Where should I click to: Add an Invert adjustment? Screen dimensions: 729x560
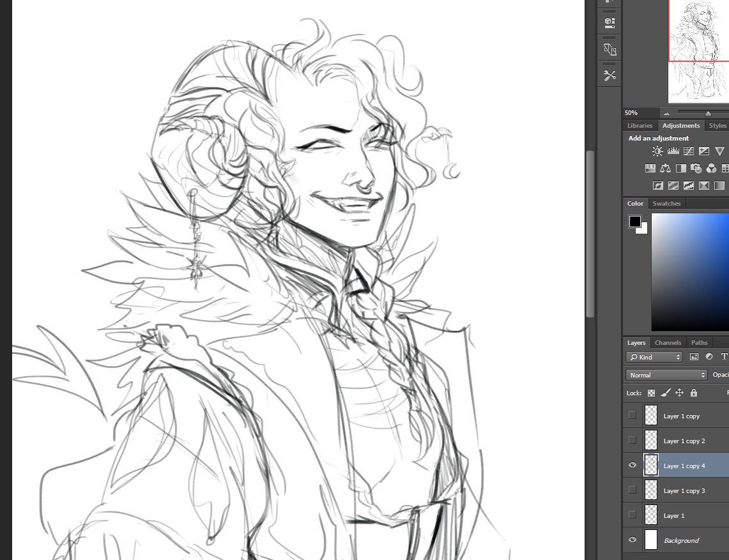(658, 186)
